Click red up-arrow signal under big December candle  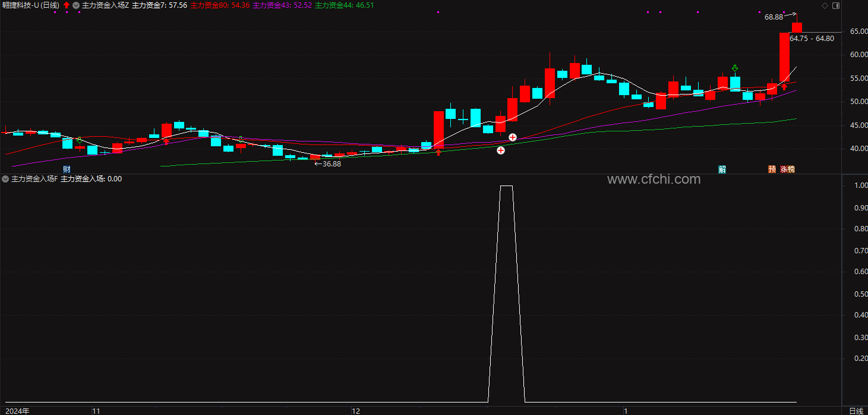click(x=438, y=153)
